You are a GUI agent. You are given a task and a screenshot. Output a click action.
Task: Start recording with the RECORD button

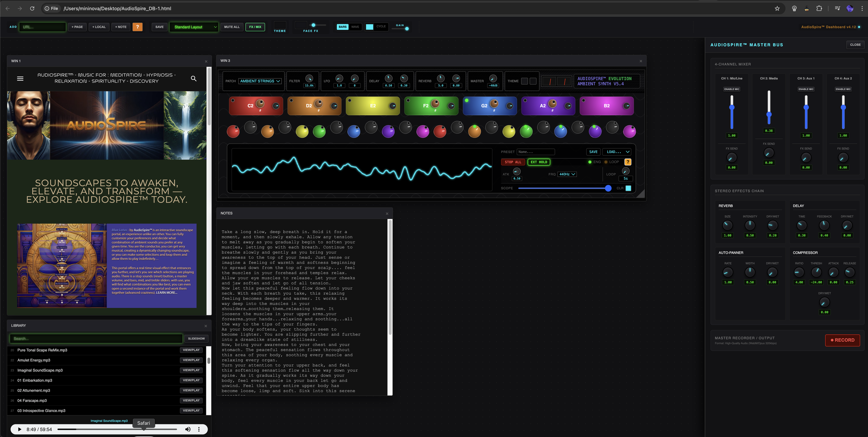tap(842, 340)
